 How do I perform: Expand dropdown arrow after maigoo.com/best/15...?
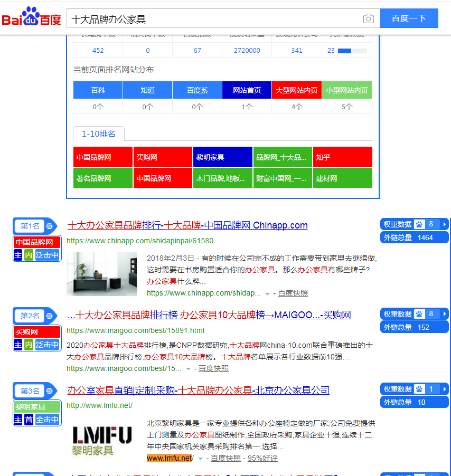pos(189,369)
